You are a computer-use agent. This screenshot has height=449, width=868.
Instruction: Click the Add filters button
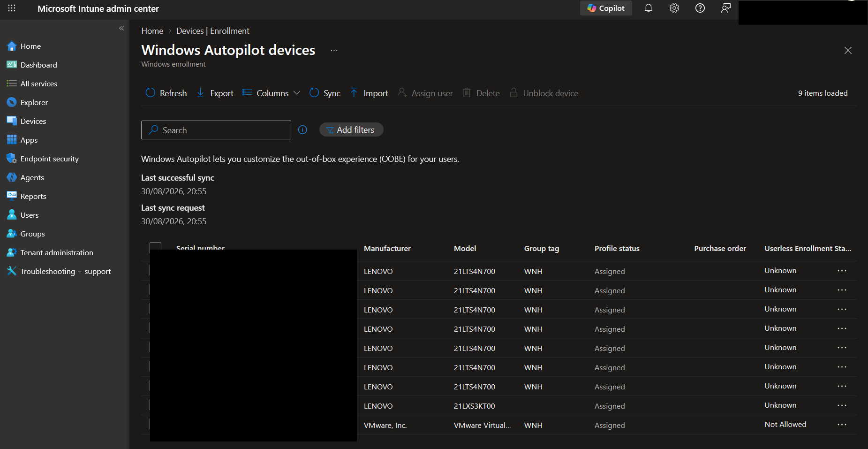coord(351,130)
